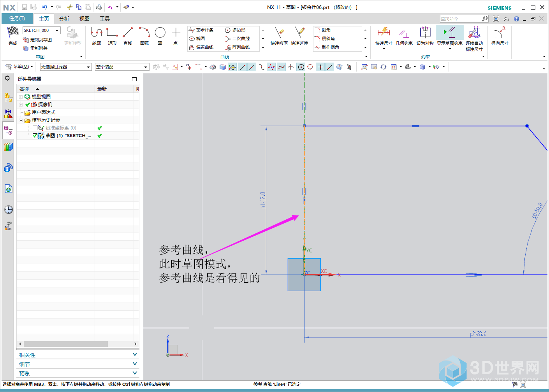Choose the Studio Spline (艺术样条) tool
This screenshot has height=392, width=549.
[x=201, y=30]
